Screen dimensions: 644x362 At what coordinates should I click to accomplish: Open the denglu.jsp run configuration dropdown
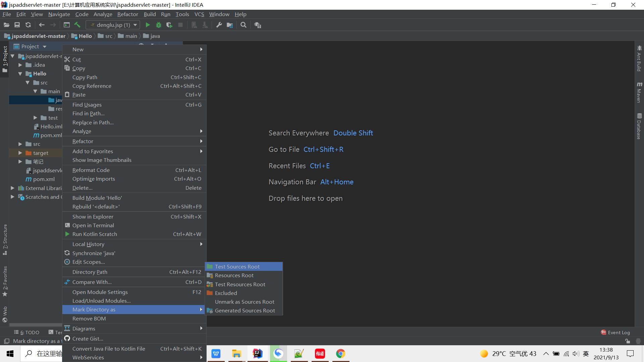click(113, 25)
